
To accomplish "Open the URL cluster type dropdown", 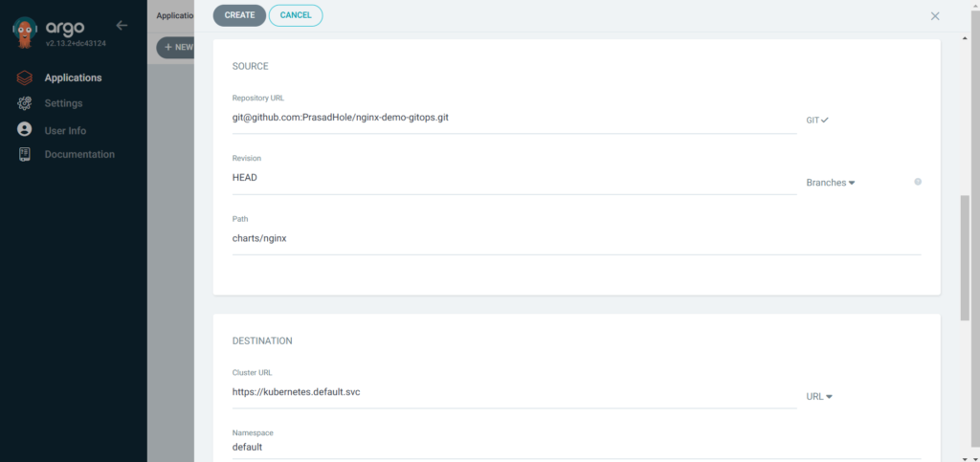I will (x=819, y=396).
